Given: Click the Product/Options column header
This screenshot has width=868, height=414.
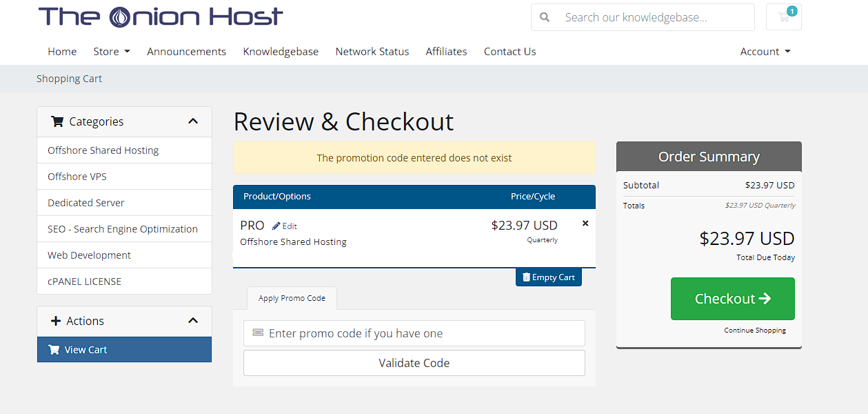Looking at the screenshot, I should [x=277, y=197].
